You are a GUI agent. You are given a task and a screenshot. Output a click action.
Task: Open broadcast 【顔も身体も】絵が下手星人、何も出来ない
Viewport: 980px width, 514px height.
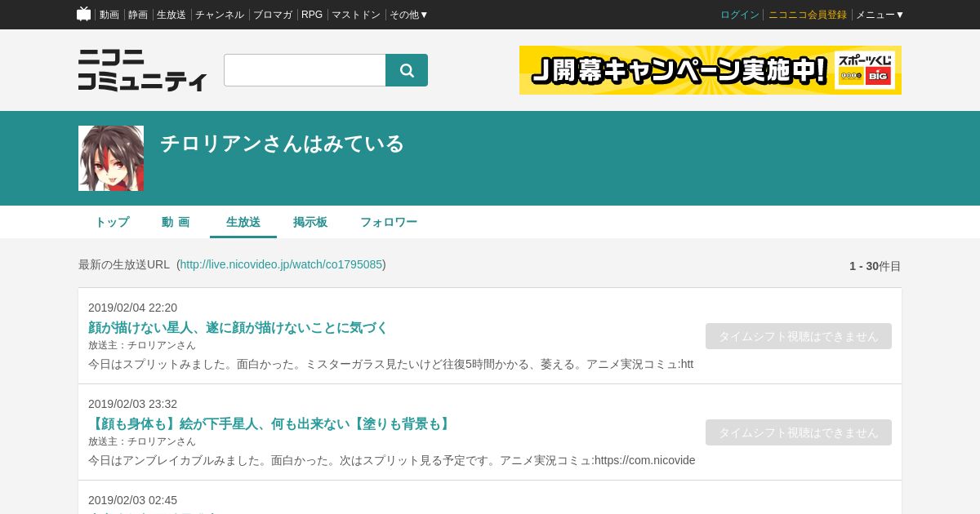270,424
